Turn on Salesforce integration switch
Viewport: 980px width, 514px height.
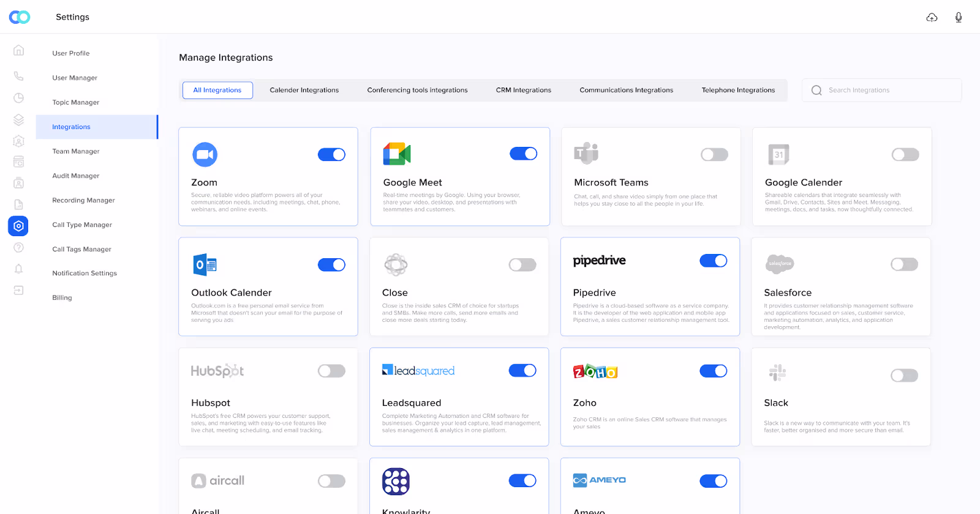pyautogui.click(x=904, y=264)
